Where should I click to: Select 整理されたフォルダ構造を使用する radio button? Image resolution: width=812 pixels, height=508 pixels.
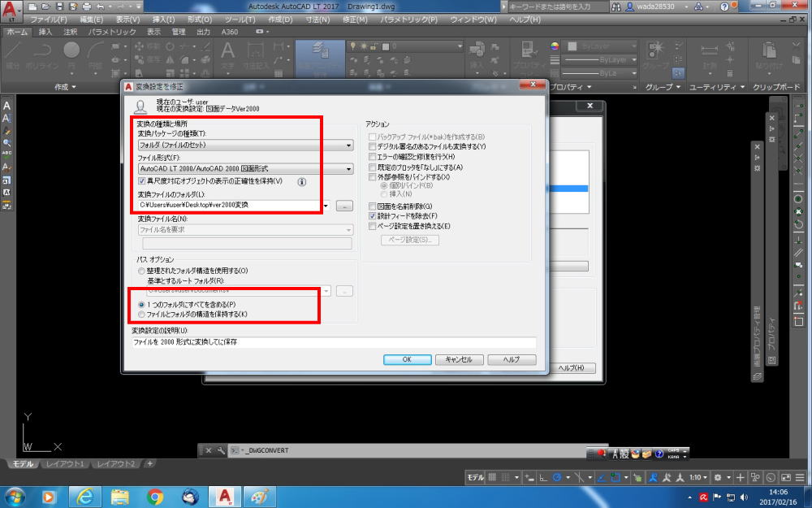coord(141,271)
